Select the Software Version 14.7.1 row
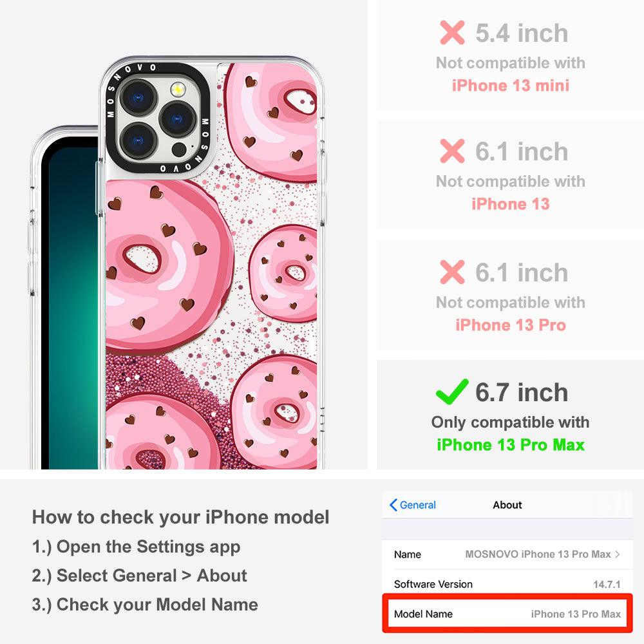 (507, 583)
